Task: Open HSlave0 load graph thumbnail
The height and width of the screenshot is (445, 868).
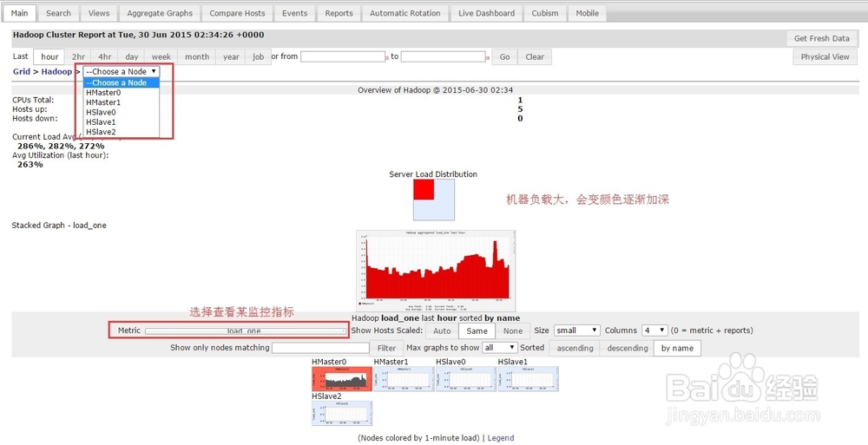Action: coord(465,378)
